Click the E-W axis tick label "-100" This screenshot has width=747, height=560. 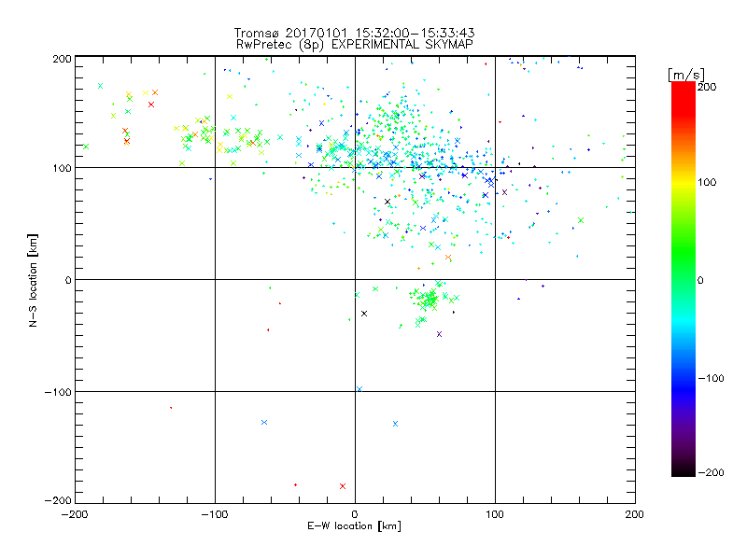coord(215,514)
